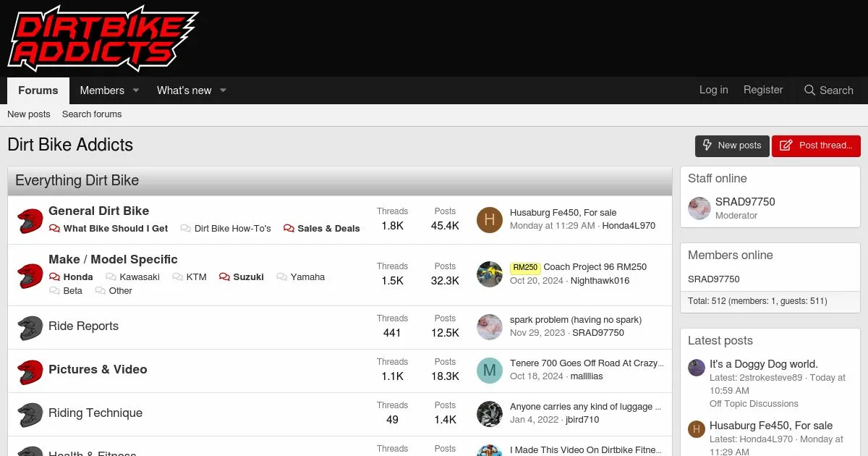The width and height of the screenshot is (868, 456).
Task: Open the It's a Doggy Dog world thread
Action: click(764, 364)
